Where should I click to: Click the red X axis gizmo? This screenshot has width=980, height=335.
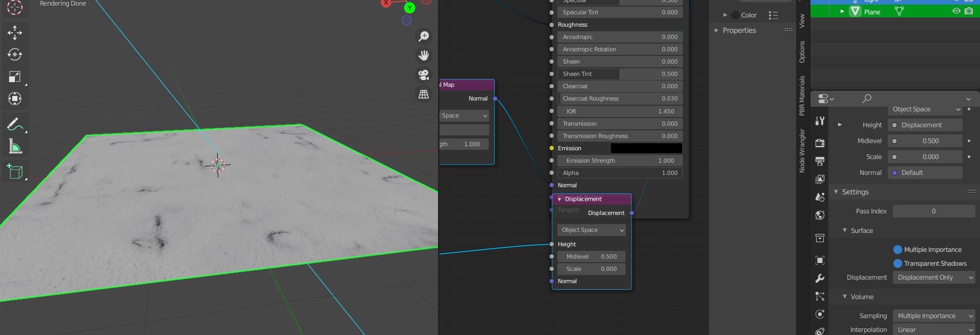tap(386, 3)
